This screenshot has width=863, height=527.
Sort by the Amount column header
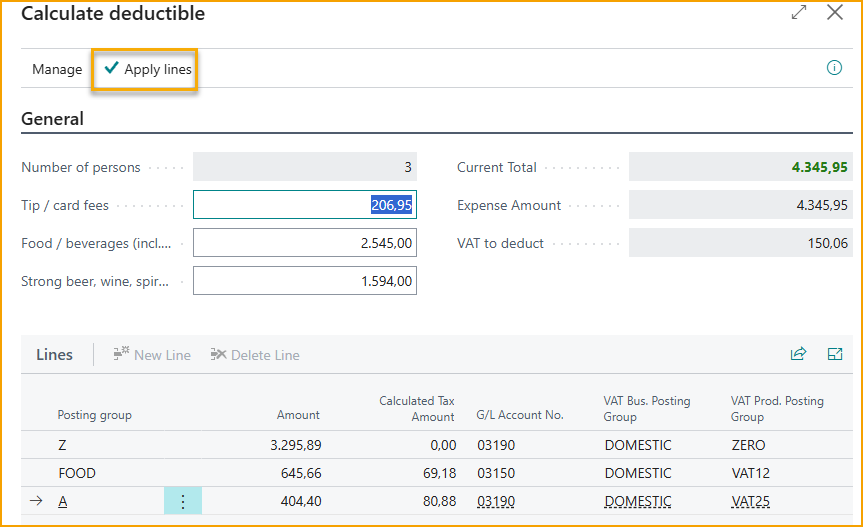[x=298, y=415]
